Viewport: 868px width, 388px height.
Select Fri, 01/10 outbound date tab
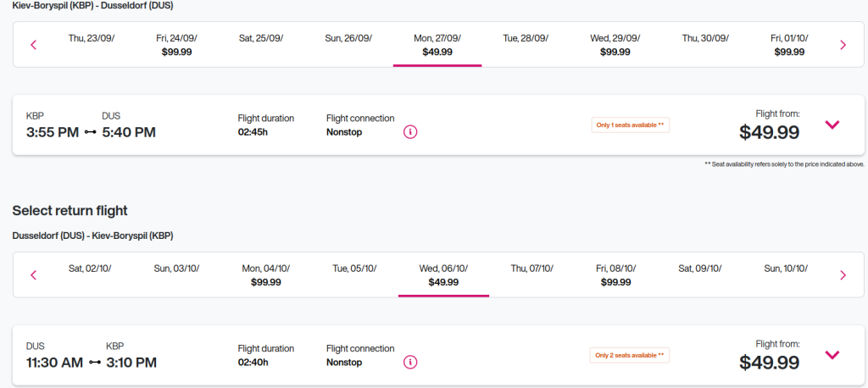pos(788,45)
